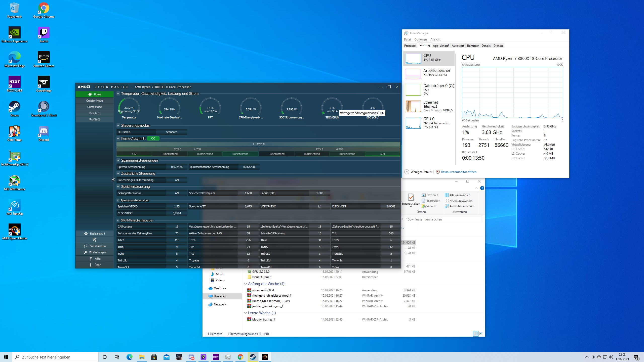Screen dimensions: 644x362
Task: Collapse the Speichersteuerung section chevron
Action: 118,187
